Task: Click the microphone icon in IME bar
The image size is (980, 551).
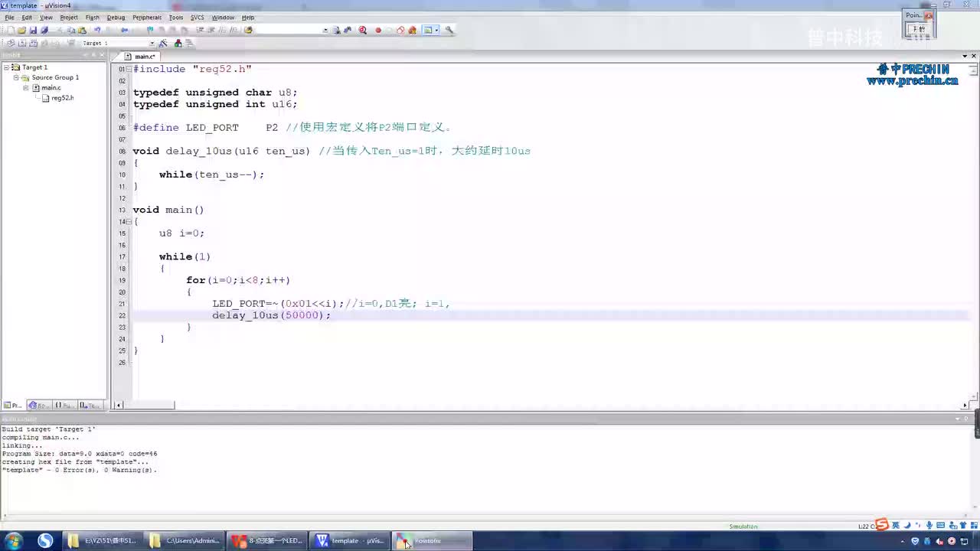Action: [929, 525]
